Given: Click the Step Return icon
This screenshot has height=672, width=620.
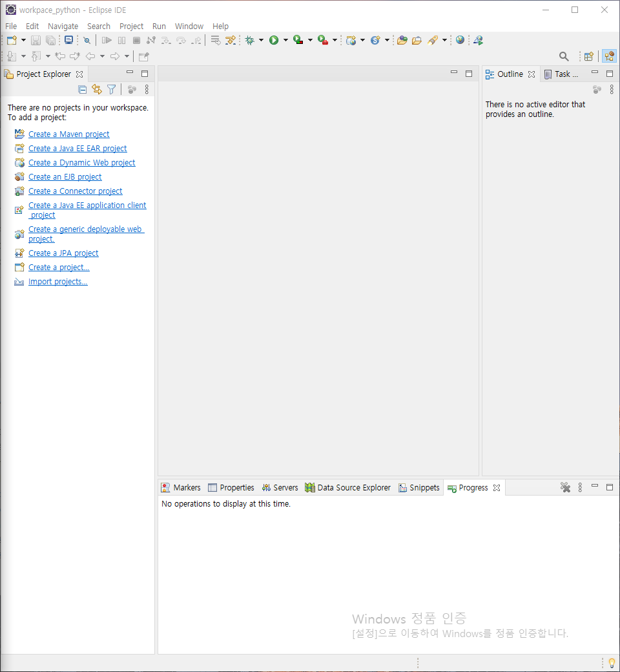Looking at the screenshot, I should tap(196, 40).
